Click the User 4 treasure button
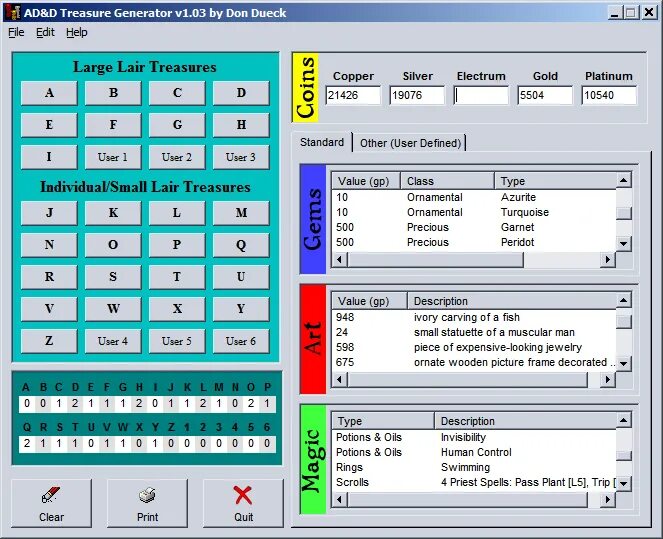The image size is (663, 539). pyautogui.click(x=113, y=342)
